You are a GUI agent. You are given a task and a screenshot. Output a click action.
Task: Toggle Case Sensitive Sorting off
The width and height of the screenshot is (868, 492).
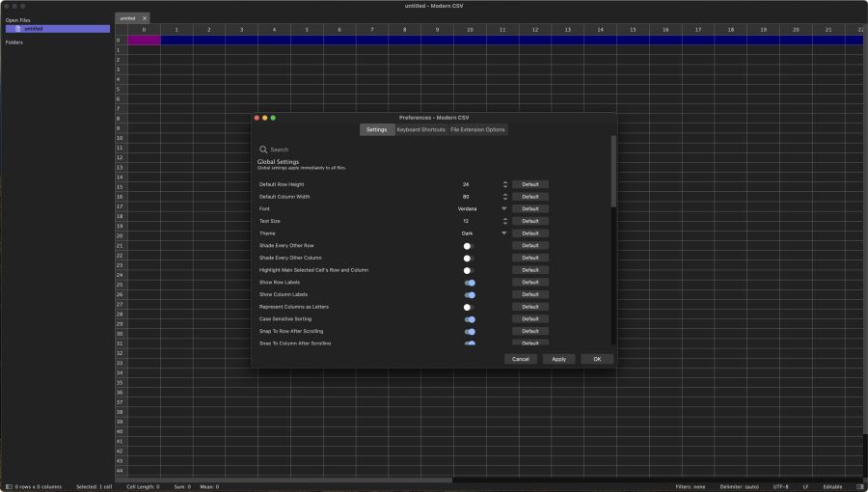[x=470, y=319]
